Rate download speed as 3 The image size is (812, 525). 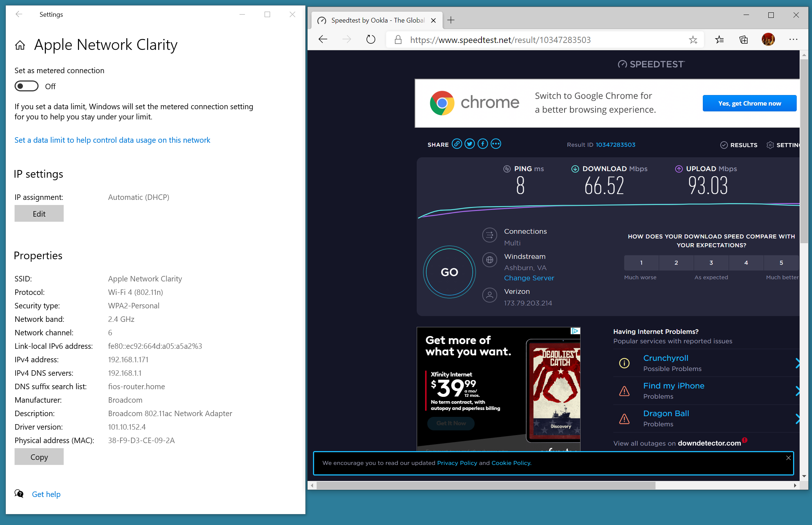711,262
